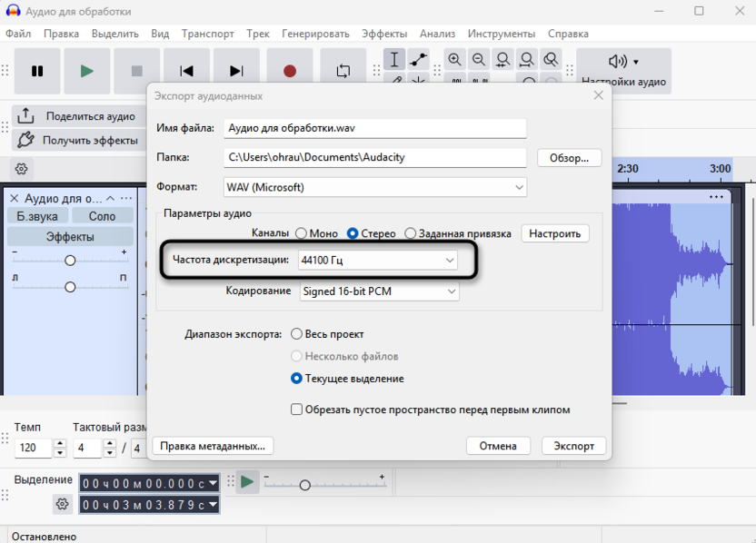Open the Кодирование Signed 16-bit PCM dropdown
756x543 pixels.
point(379,291)
